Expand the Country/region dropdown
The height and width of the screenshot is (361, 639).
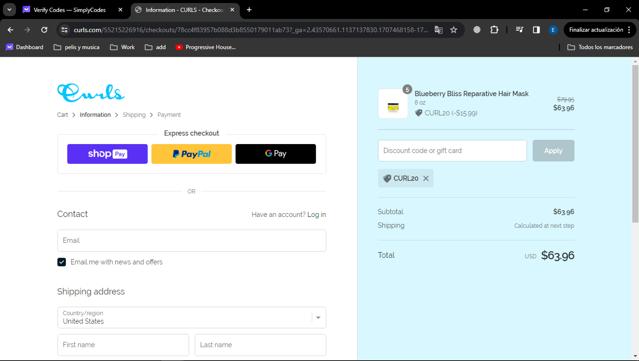click(192, 317)
